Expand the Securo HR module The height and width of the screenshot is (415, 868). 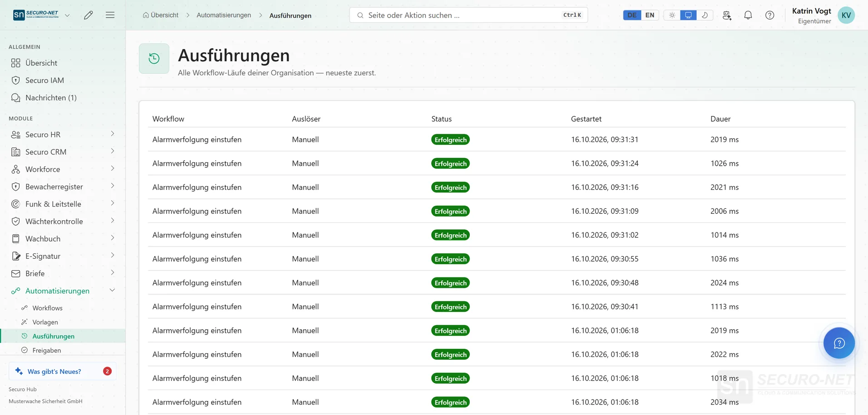(x=113, y=134)
